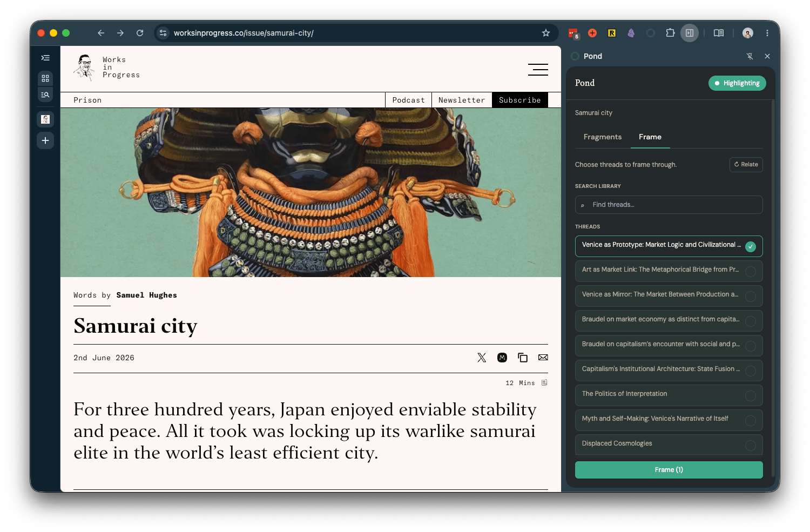Open the Extensions puzzle menu
The width and height of the screenshot is (810, 532).
click(x=670, y=33)
